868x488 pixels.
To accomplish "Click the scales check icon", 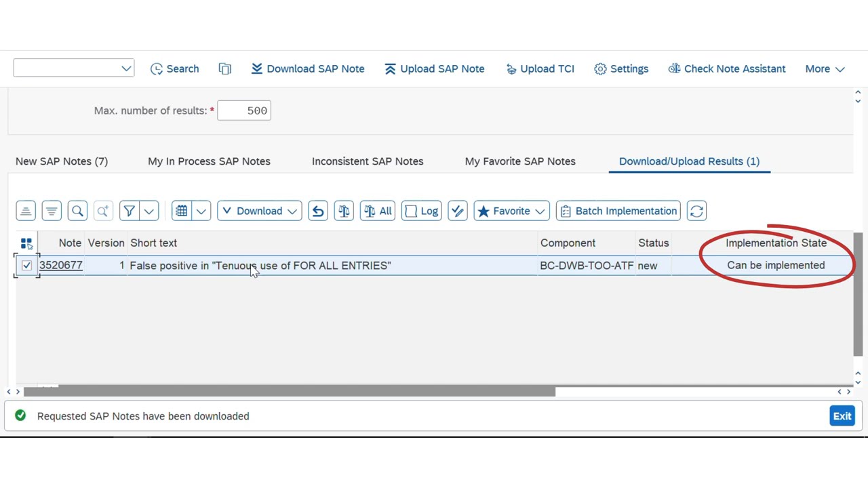I will 344,211.
